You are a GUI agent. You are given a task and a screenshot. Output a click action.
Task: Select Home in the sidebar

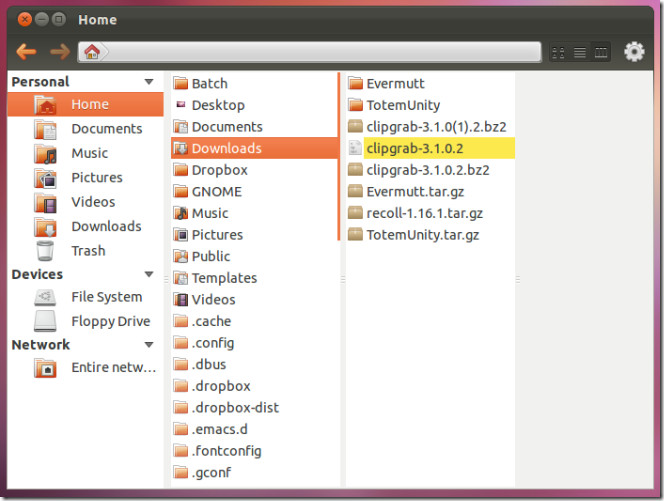click(x=85, y=104)
